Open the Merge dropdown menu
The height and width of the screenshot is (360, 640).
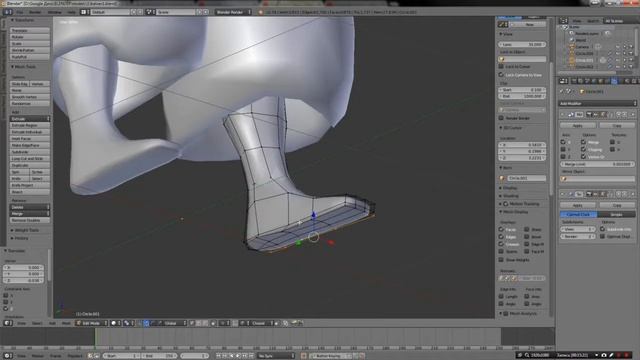30,214
